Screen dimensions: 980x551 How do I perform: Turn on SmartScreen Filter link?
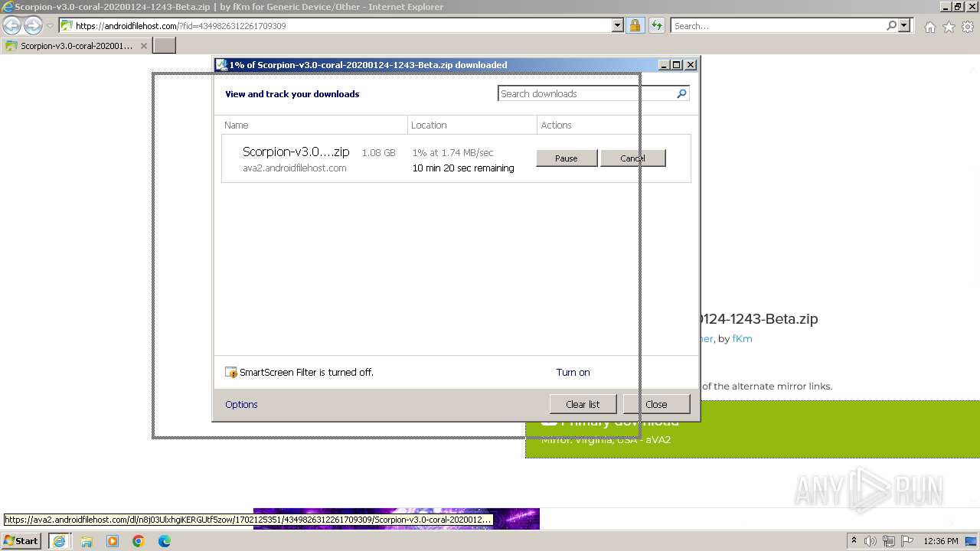(x=573, y=372)
